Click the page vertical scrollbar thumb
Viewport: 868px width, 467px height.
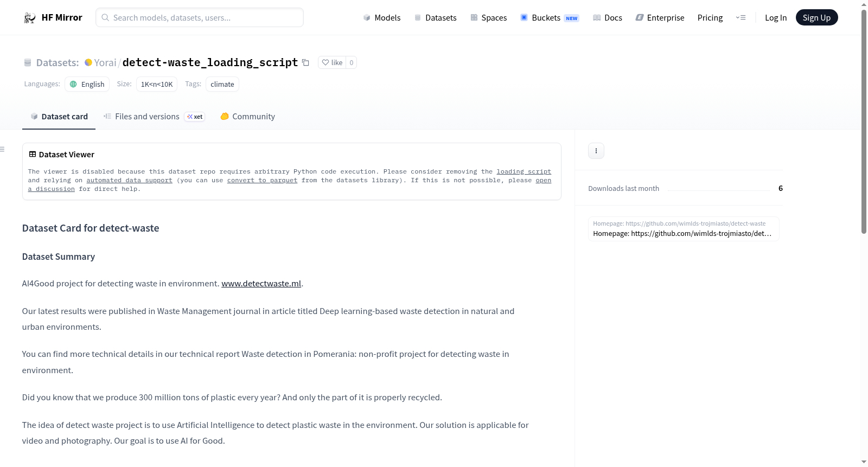pos(864,122)
